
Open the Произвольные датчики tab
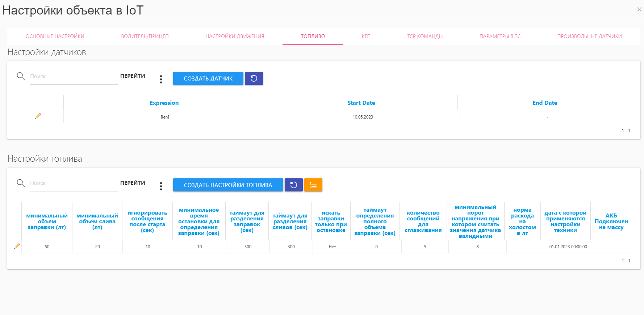click(589, 36)
